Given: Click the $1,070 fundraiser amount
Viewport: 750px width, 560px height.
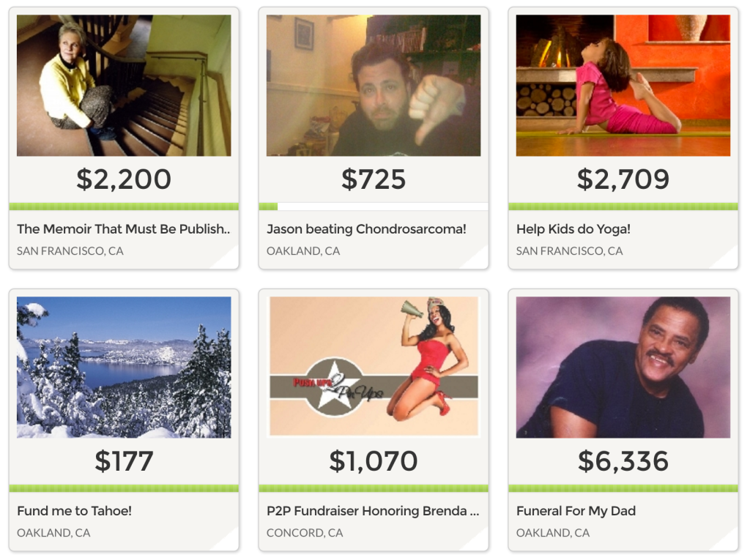Looking at the screenshot, I should 374,461.
